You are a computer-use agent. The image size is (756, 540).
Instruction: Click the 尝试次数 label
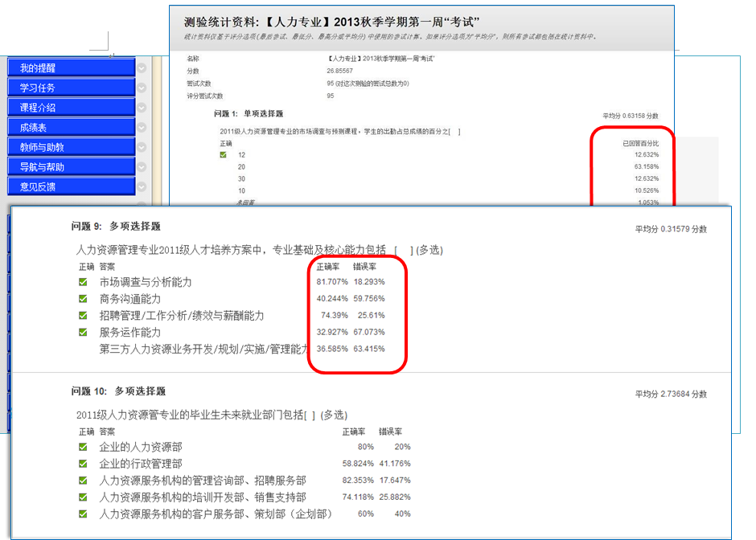[x=199, y=84]
